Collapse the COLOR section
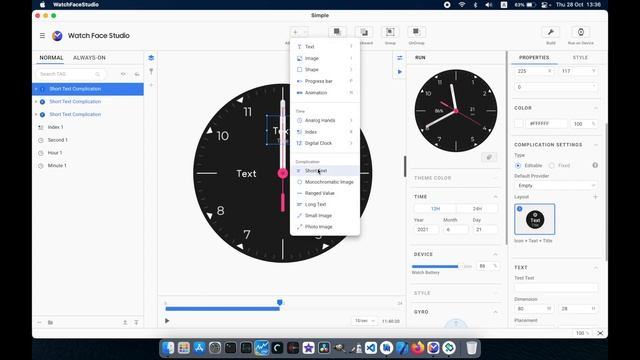Screen dimensions: 640x360 (595, 108)
